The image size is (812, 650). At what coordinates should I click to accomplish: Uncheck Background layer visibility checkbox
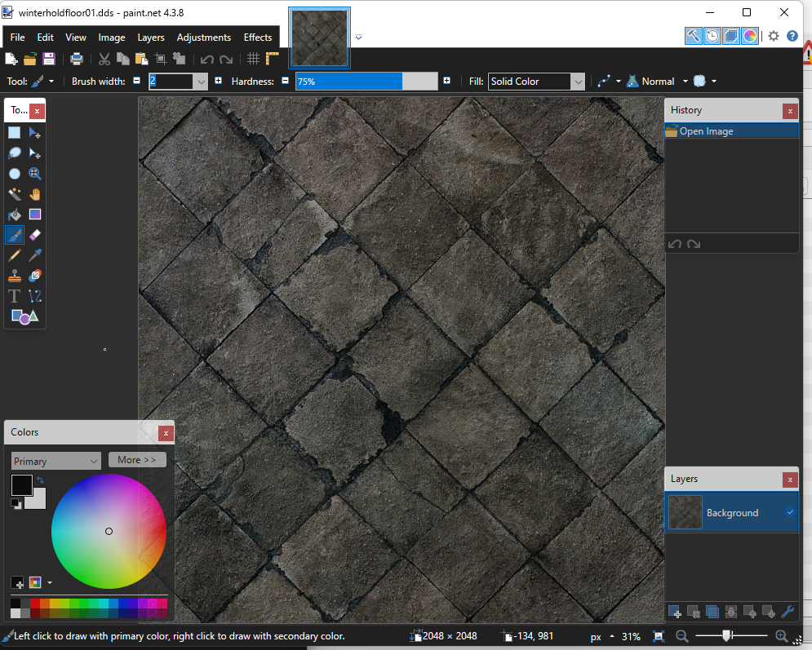pyautogui.click(x=790, y=512)
